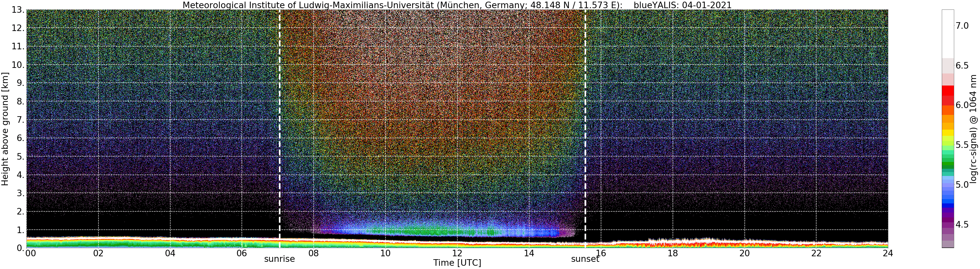Image resolution: width=980 pixels, height=269 pixels.
Task: Select the "06" time axis tick label
Action: (242, 253)
